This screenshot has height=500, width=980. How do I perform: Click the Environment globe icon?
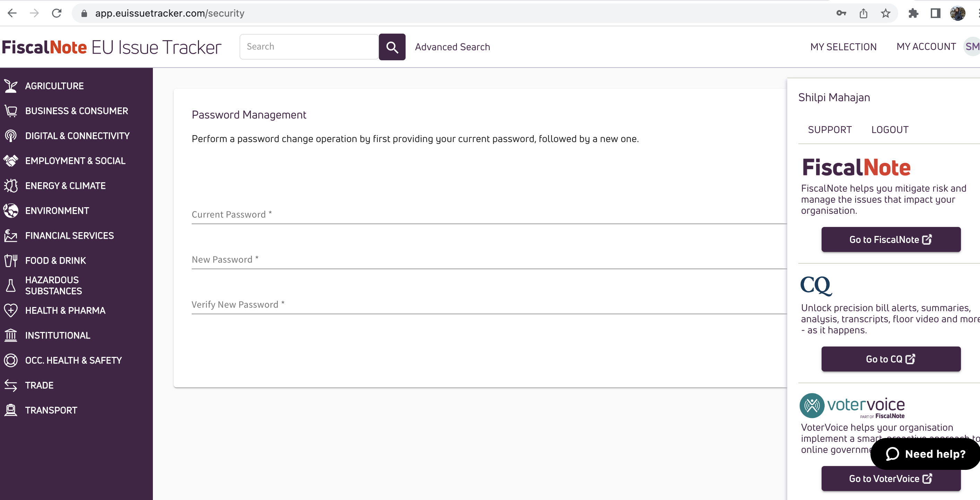click(11, 211)
